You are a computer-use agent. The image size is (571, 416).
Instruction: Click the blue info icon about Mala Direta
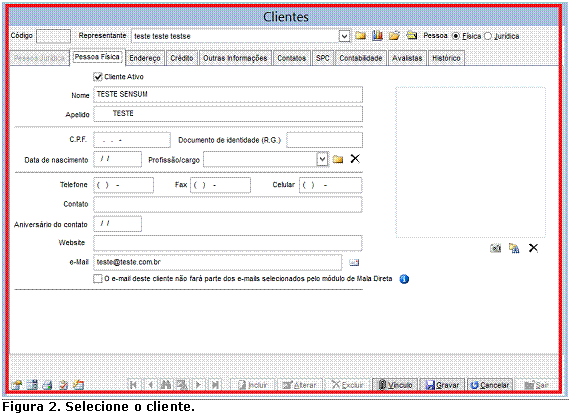404,279
